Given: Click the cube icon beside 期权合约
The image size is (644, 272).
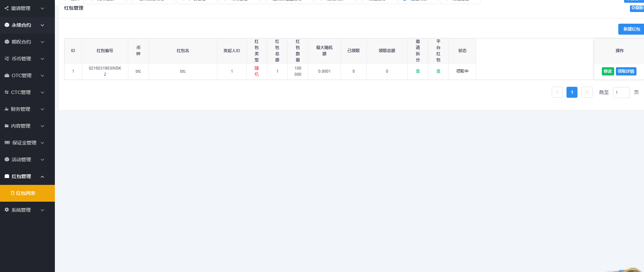Looking at the screenshot, I should point(7,42).
